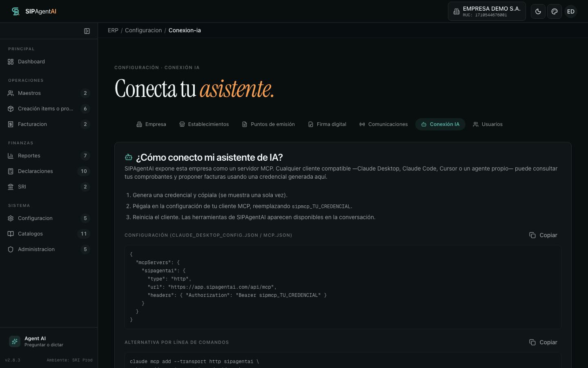588x368 pixels.
Task: Open Agent AI Preguntar o dictar
Action: click(x=49, y=341)
